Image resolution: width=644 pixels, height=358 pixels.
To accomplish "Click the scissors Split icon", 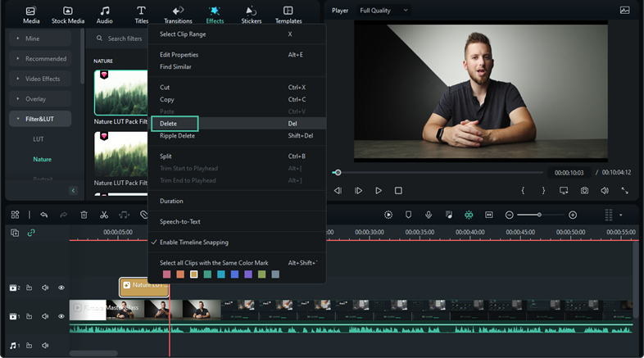I will (x=104, y=215).
